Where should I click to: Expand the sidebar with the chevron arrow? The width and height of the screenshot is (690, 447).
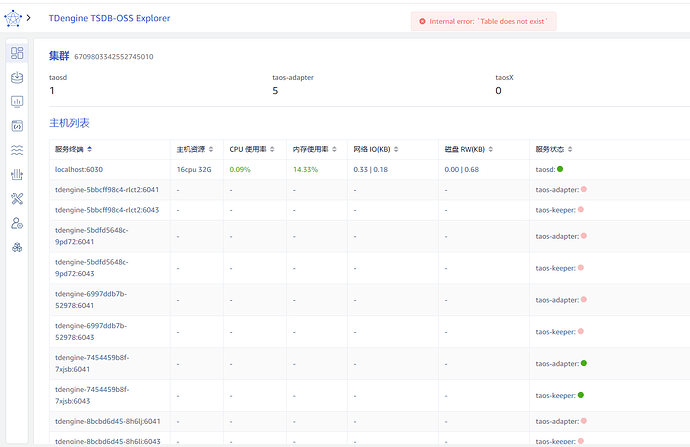(x=29, y=18)
